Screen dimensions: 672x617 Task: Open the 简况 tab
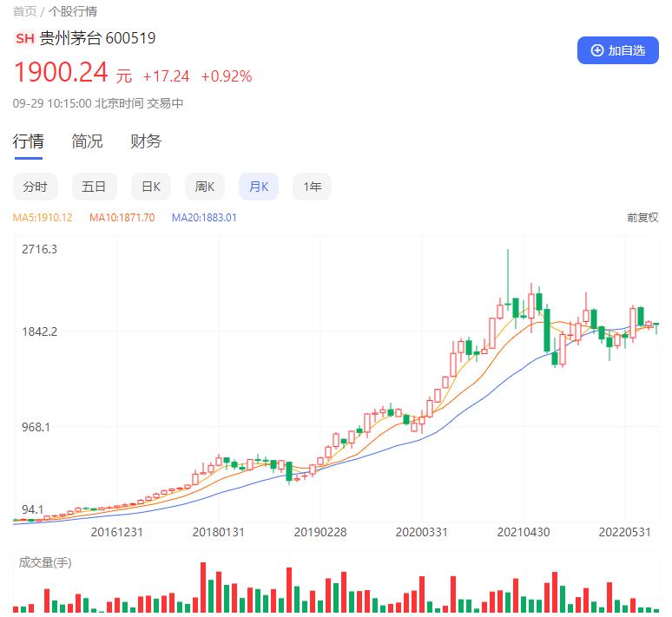pyautogui.click(x=87, y=141)
